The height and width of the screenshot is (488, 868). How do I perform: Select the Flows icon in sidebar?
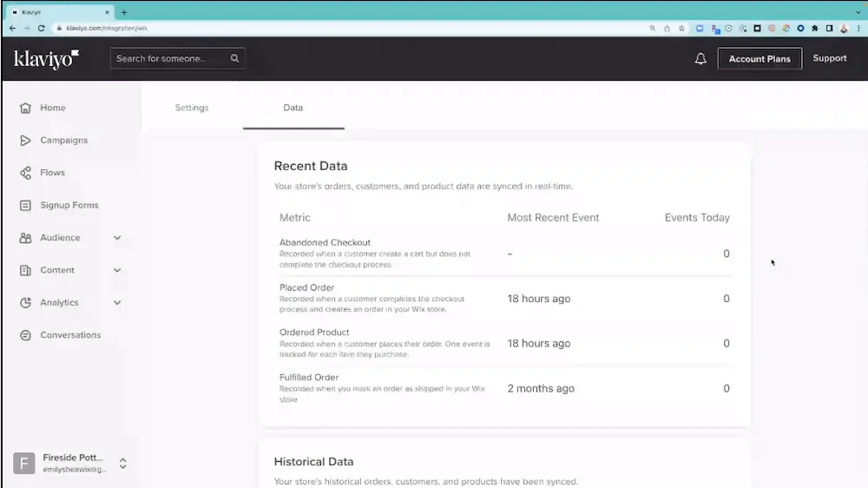pos(25,173)
